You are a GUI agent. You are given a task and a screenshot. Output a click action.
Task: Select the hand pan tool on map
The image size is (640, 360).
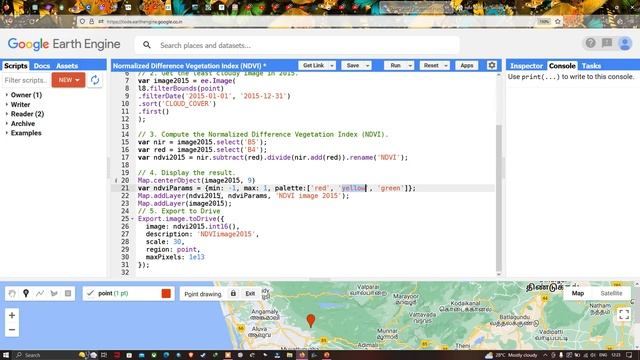[12, 293]
